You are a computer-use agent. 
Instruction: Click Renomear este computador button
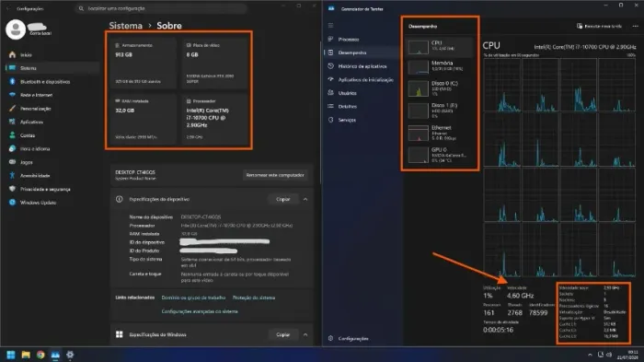pyautogui.click(x=275, y=175)
